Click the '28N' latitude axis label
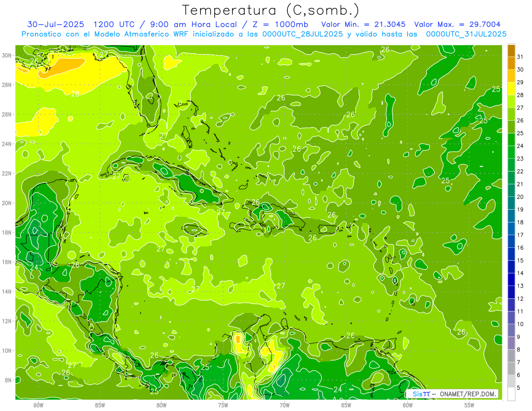Image resolution: width=532 pixels, height=411 pixels. point(7,85)
